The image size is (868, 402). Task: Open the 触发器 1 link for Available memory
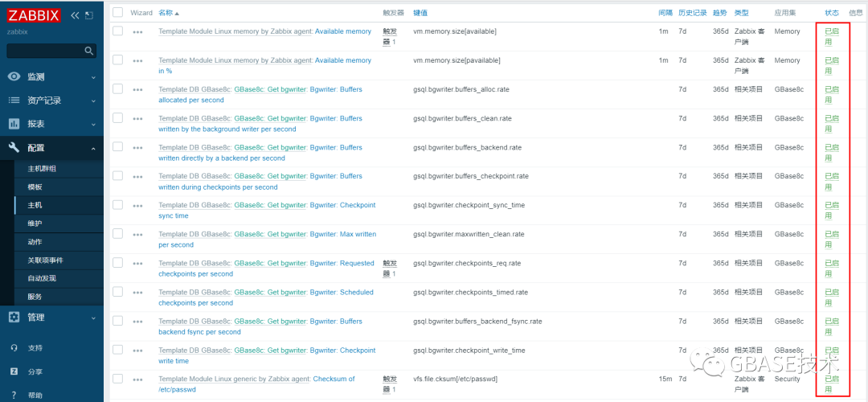[390, 36]
